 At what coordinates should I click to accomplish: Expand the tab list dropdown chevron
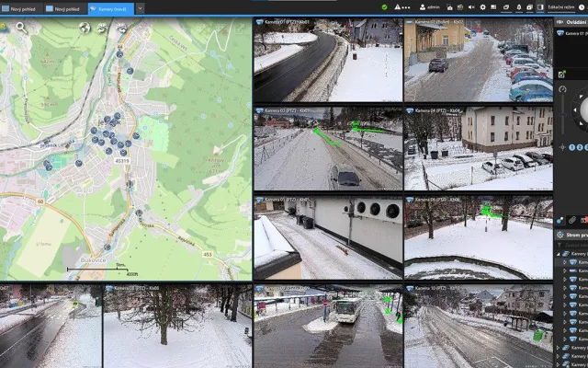[x=140, y=8]
